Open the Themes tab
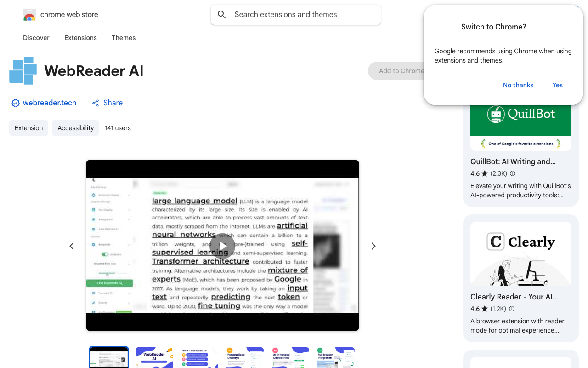 124,38
